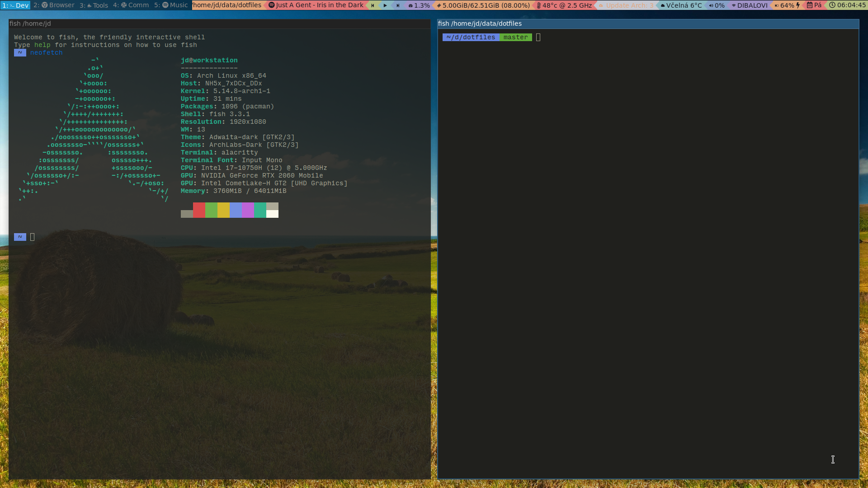868x488 pixels.
Task: Click the green 'help' word in fish welcome
Action: (x=42, y=45)
